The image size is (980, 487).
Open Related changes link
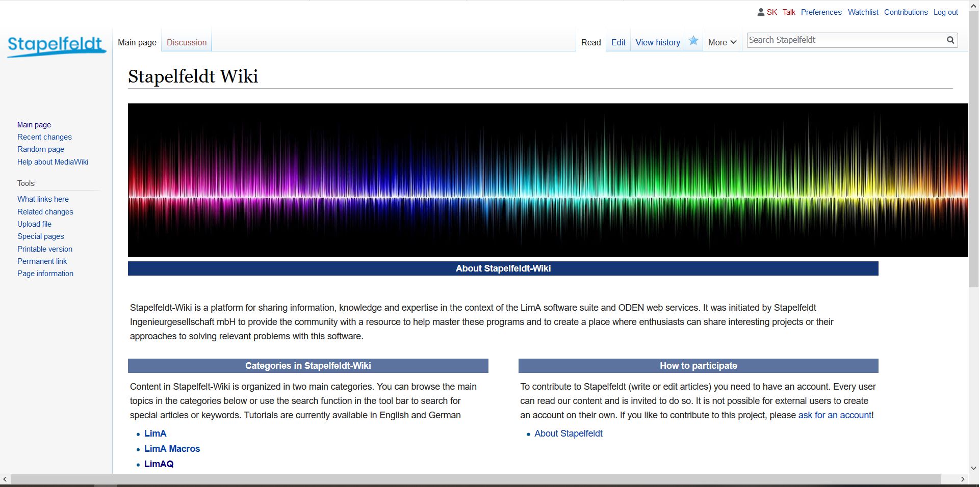pos(45,212)
